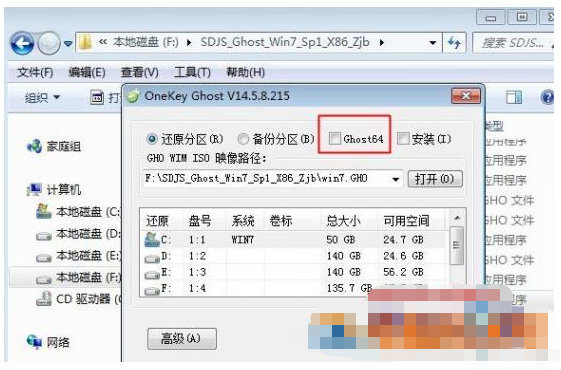Click the 可用空间 column header
The height and width of the screenshot is (370, 561).
[406, 221]
